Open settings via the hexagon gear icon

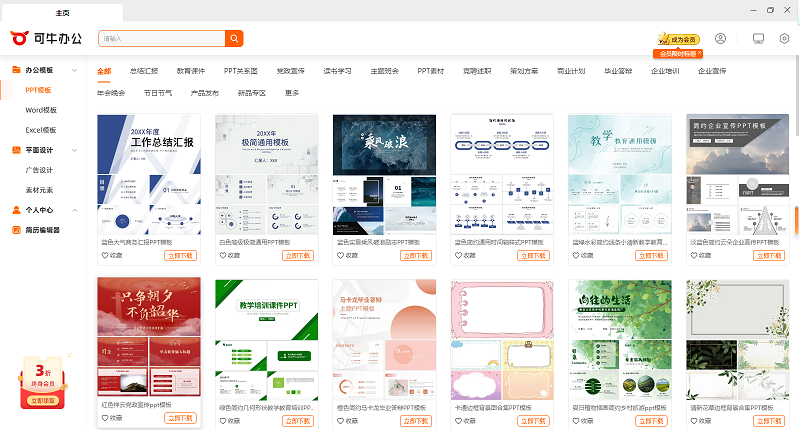click(785, 39)
